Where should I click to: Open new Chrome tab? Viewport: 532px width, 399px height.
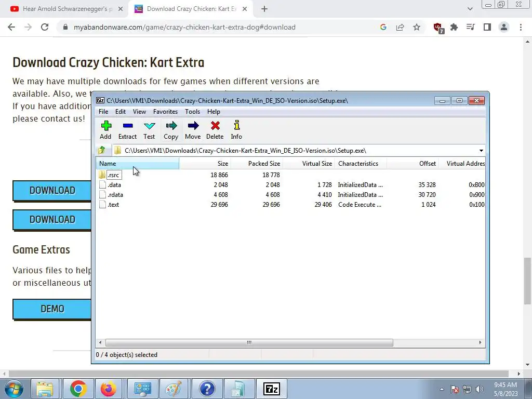click(x=264, y=9)
